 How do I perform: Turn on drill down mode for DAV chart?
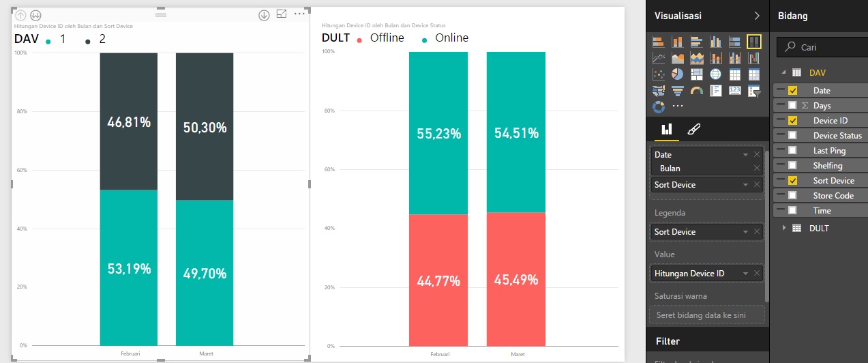coord(264,15)
